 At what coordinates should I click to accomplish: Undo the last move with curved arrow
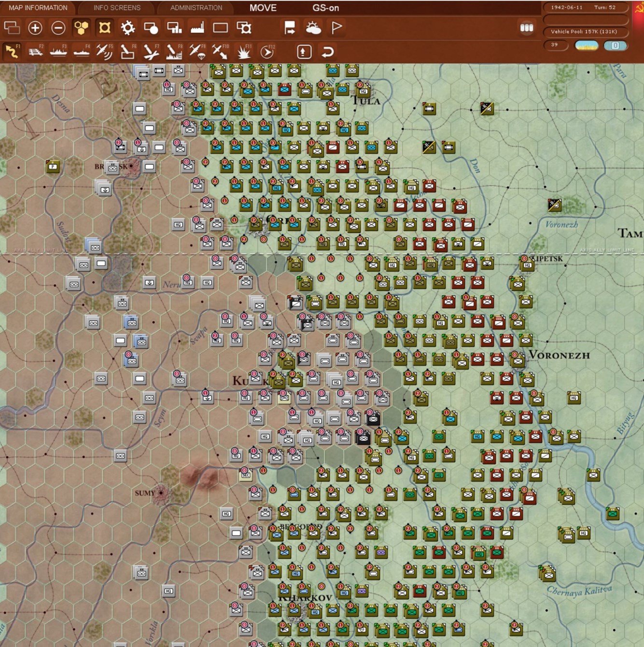click(328, 52)
